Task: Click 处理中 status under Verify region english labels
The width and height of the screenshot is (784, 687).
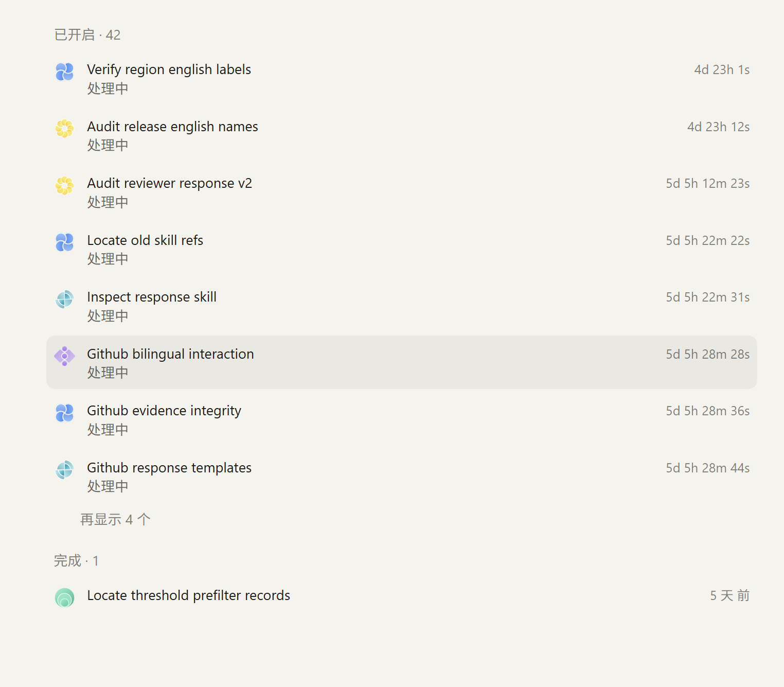Action: coord(108,89)
